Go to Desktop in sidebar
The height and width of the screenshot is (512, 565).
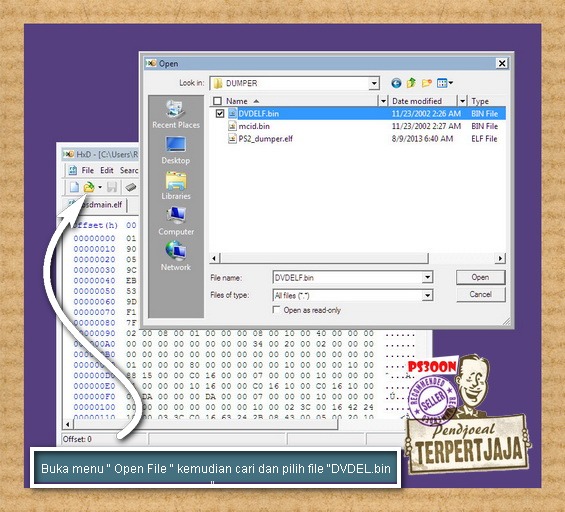176,150
